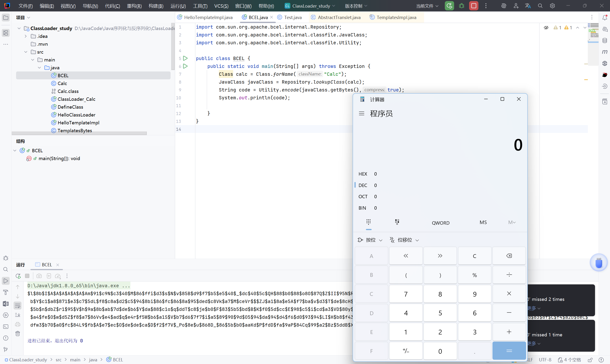
Task: Click the IDE settings gear icon
Action: click(x=552, y=6)
